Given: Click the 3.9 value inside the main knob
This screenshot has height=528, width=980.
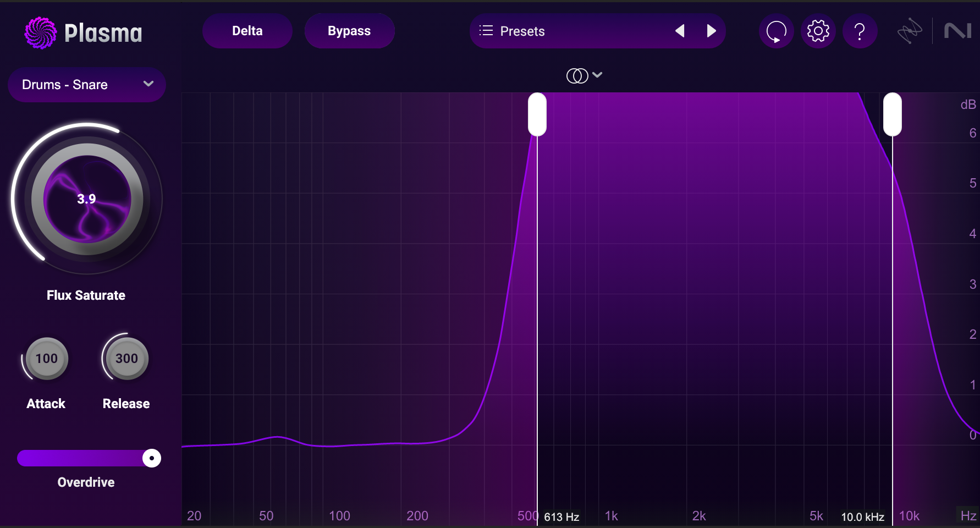Looking at the screenshot, I should click(x=86, y=199).
